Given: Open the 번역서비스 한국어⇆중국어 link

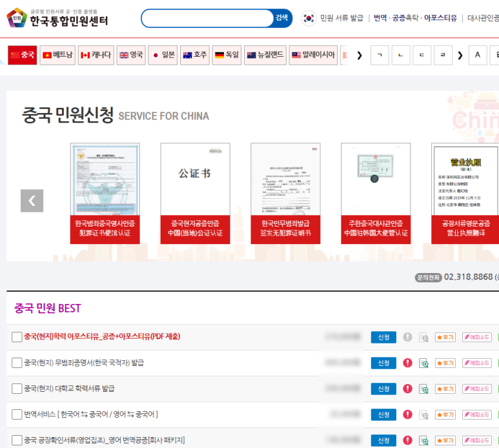Looking at the screenshot, I should pyautogui.click(x=91, y=414).
